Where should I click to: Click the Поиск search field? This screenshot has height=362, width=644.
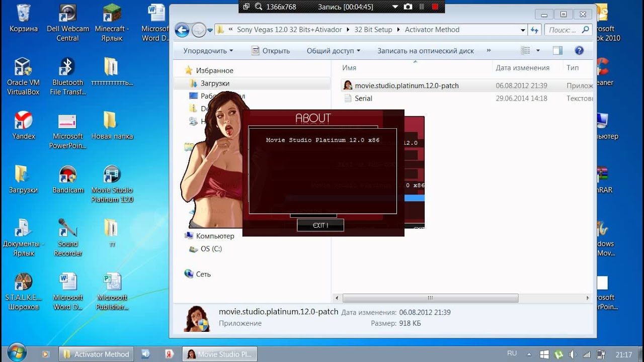[x=568, y=30]
